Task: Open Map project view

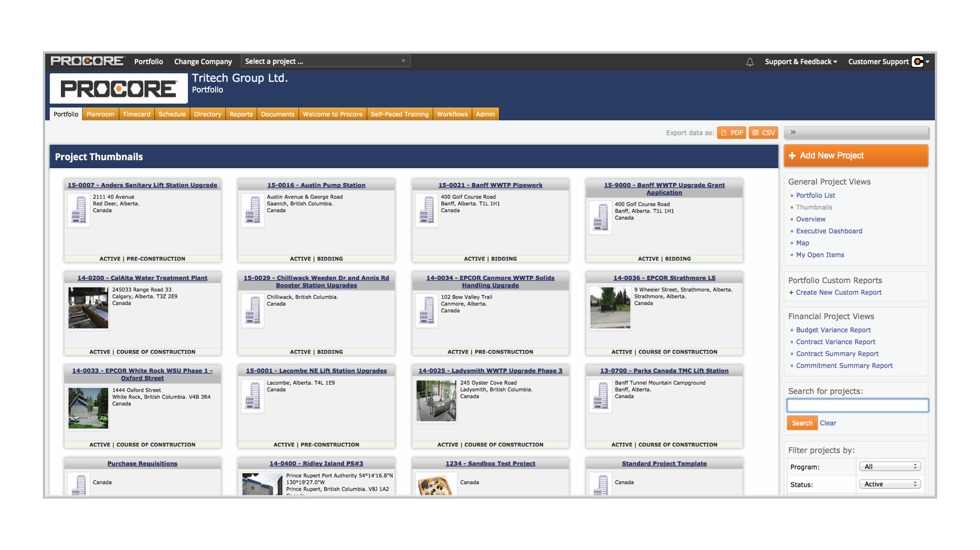Action: tap(802, 243)
